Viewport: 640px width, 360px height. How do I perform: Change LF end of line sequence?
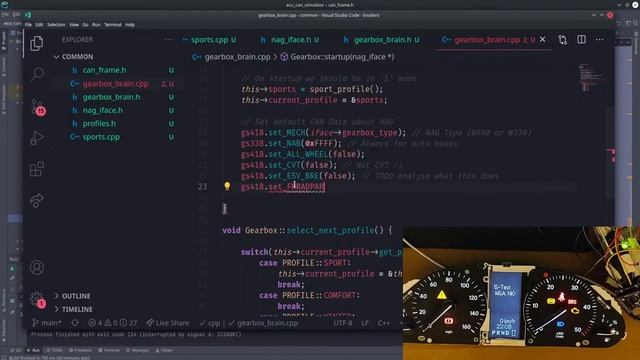pyautogui.click(x=365, y=323)
